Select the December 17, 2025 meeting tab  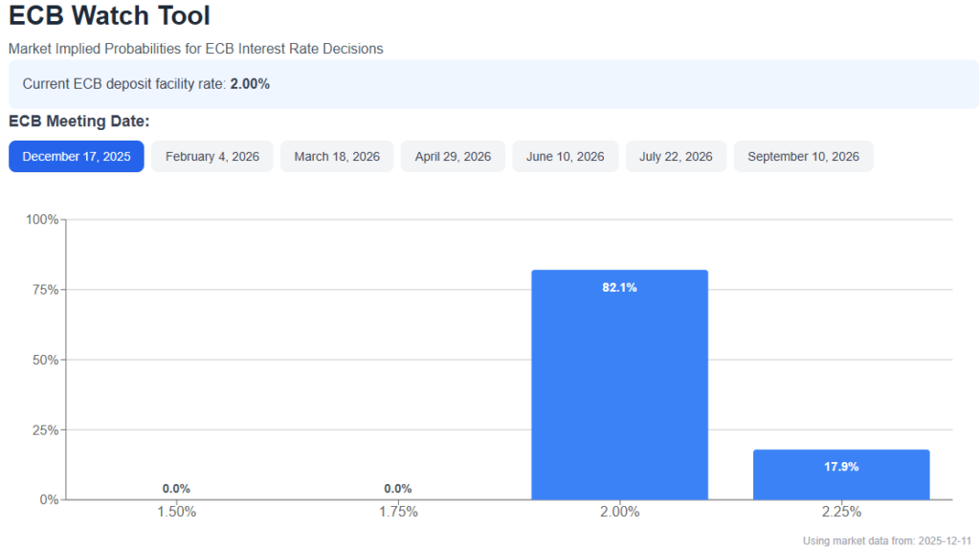point(77,157)
